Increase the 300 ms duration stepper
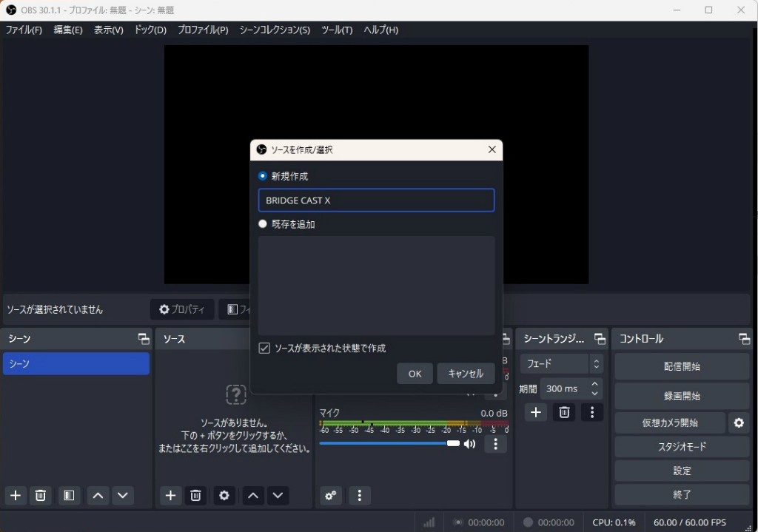Image resolution: width=758 pixels, height=532 pixels. 594,384
